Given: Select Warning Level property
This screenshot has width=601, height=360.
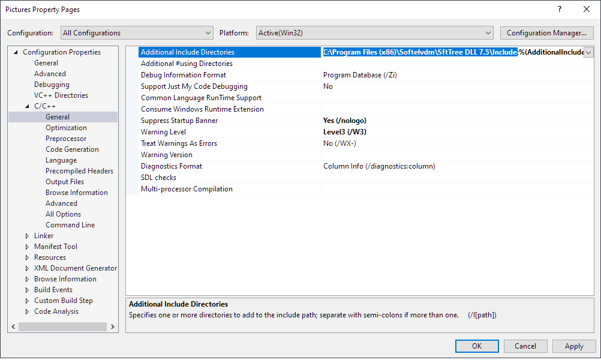Looking at the screenshot, I should [163, 132].
